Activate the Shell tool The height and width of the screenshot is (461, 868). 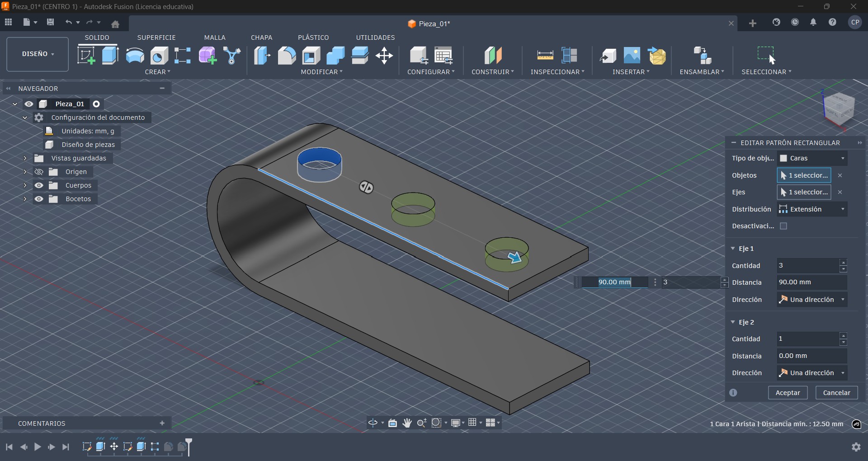pos(311,55)
